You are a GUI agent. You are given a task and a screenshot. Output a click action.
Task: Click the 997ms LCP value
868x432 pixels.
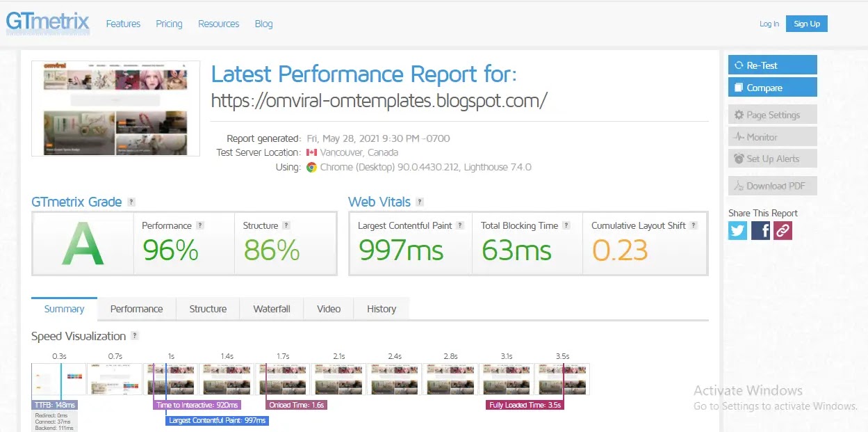(401, 250)
